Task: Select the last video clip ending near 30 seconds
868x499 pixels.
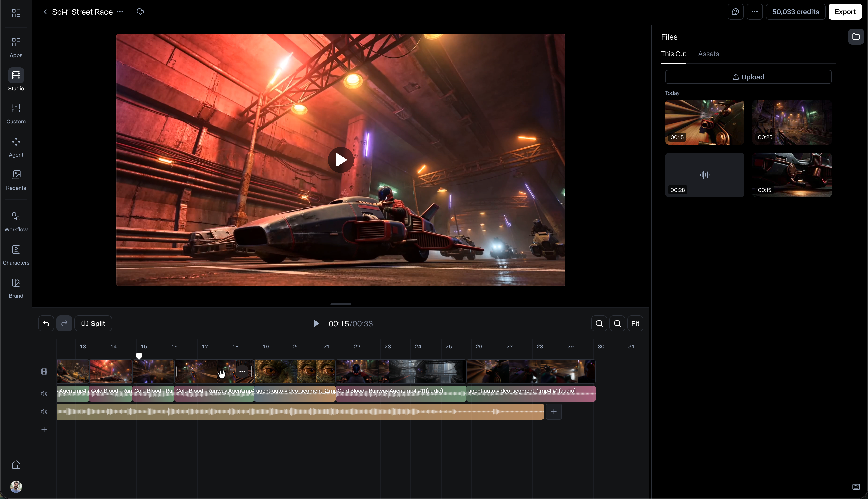Action: (x=531, y=371)
